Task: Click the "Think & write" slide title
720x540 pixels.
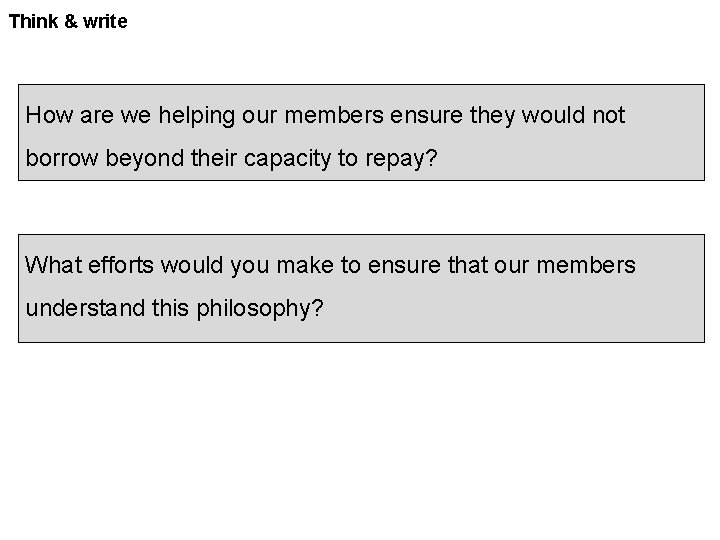Action: (x=68, y=21)
